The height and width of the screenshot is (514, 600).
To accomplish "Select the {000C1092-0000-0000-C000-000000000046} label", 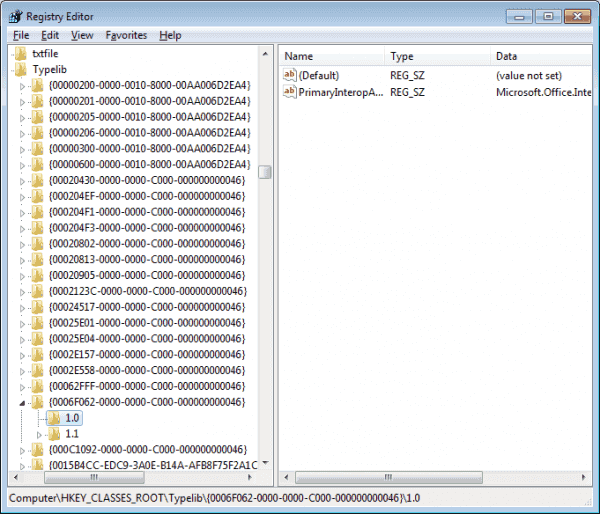I will (x=148, y=449).
